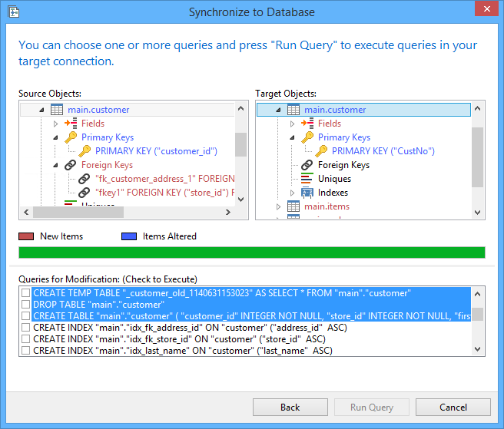Viewport: 504px width, 429px height.
Task: Expand the source Fields node
Action: coord(55,124)
